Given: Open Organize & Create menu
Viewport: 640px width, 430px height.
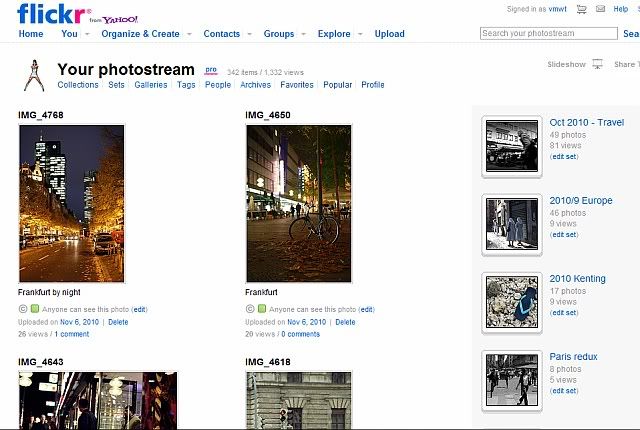Looking at the screenshot, I should [140, 34].
